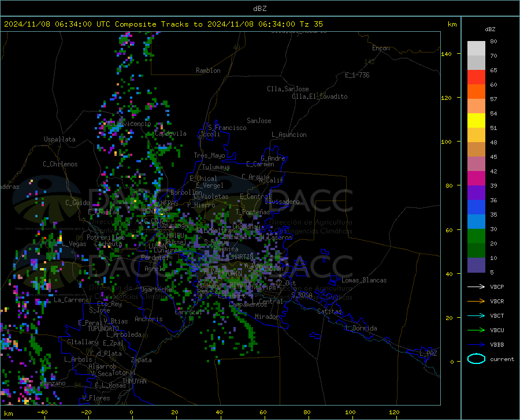520x420 pixels.
Task: Click the white VBCP arrow legend icon
Action: (x=476, y=287)
